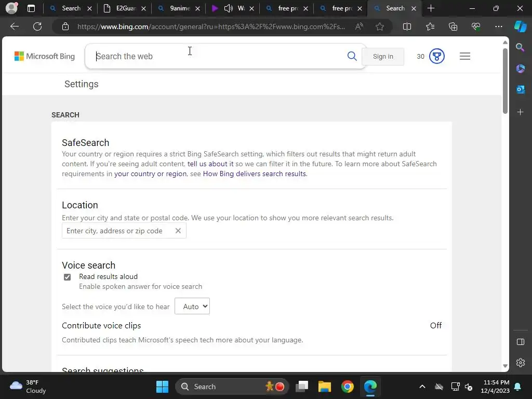
Task: Reload the page with refresh icon
Action: coord(37,26)
